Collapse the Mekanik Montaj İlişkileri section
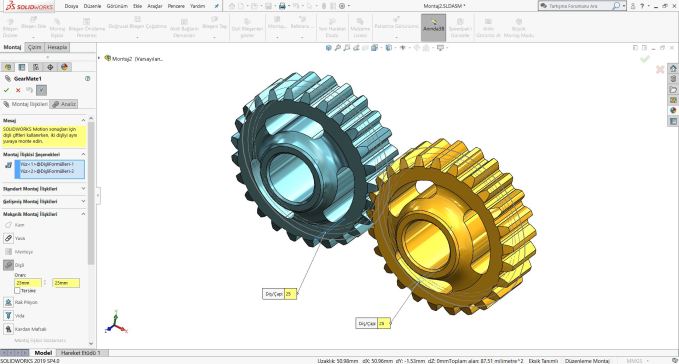 coord(83,214)
